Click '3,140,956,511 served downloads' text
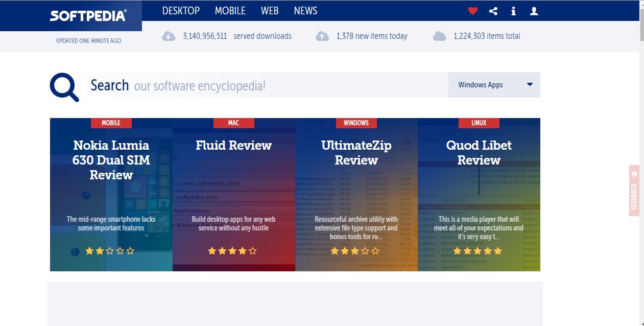Screen dimensions: 644x326 [237, 36]
